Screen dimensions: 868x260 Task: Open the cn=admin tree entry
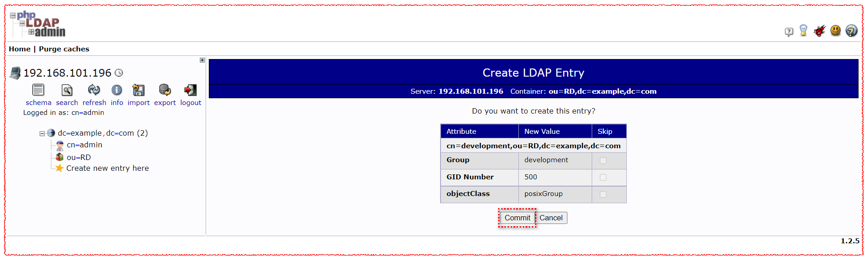pyautogui.click(x=85, y=145)
